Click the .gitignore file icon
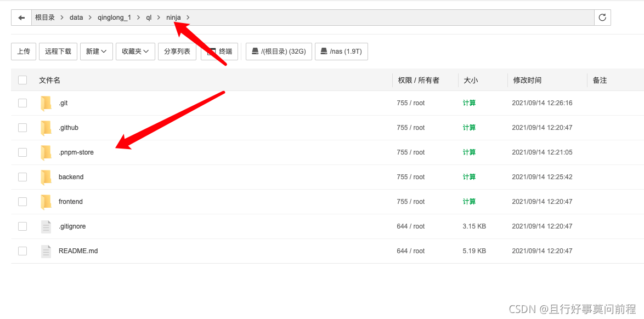This screenshot has height=319, width=644. coord(46,226)
